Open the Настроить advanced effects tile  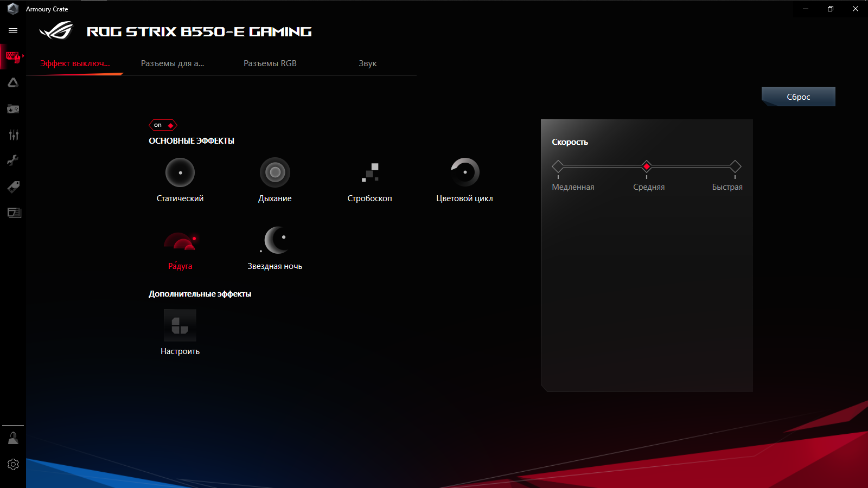pyautogui.click(x=180, y=332)
